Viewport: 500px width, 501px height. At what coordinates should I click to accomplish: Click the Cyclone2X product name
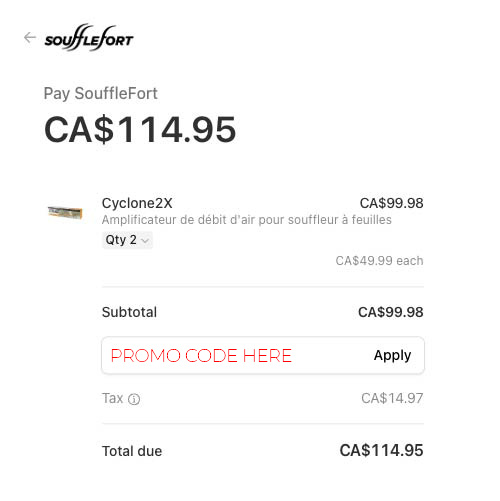point(137,203)
